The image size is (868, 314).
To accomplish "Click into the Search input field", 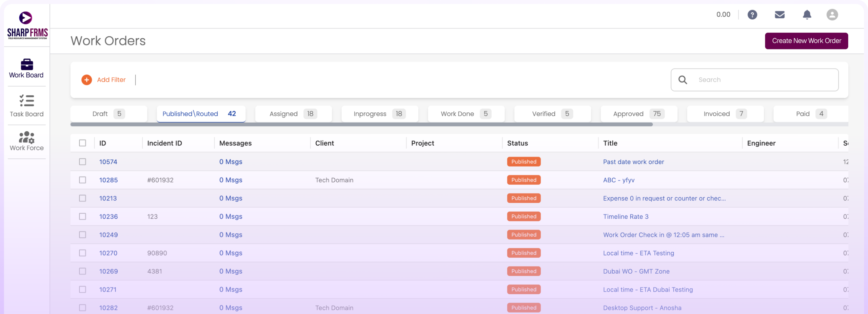I will (x=763, y=80).
